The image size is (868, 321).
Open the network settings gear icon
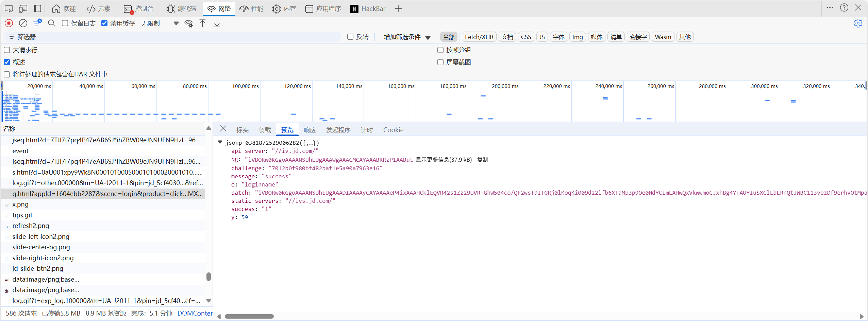[x=858, y=23]
